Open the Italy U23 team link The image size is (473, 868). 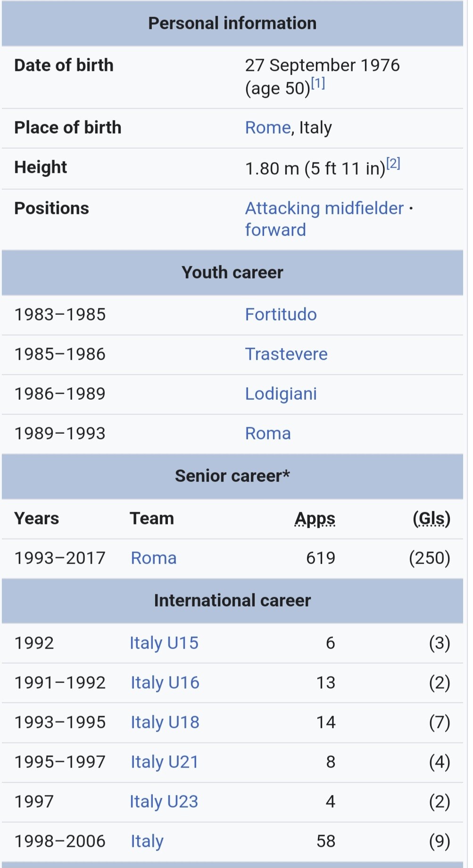tap(164, 801)
